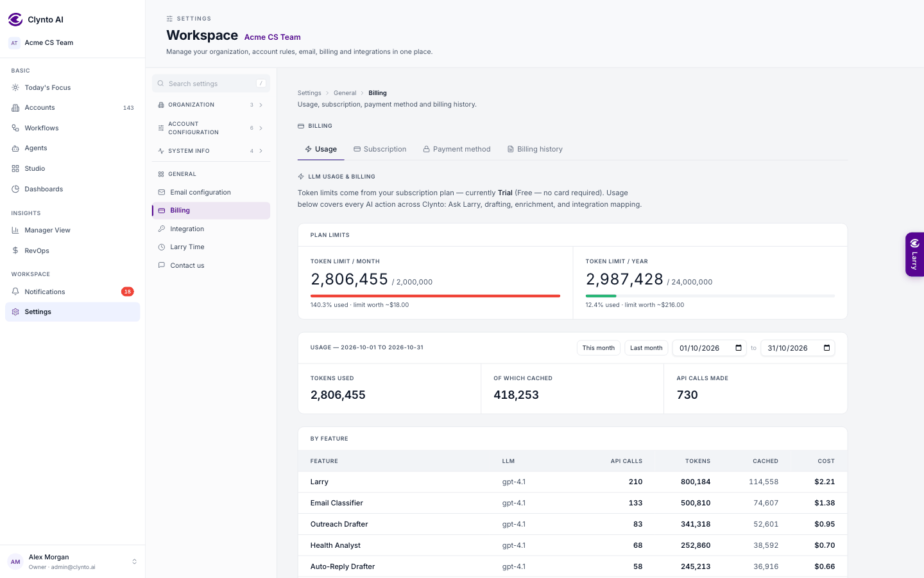Click the Notifications bell icon
Viewport: 924px width, 578px height.
15,292
